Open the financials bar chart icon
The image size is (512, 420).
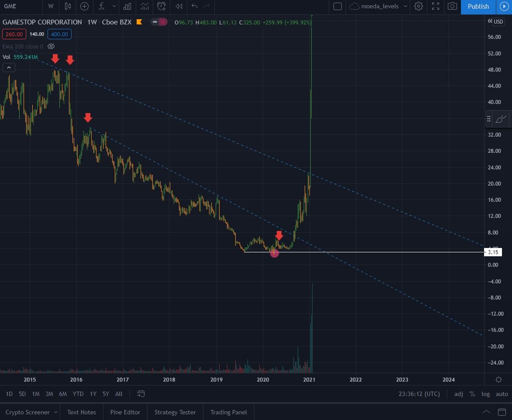click(x=127, y=6)
